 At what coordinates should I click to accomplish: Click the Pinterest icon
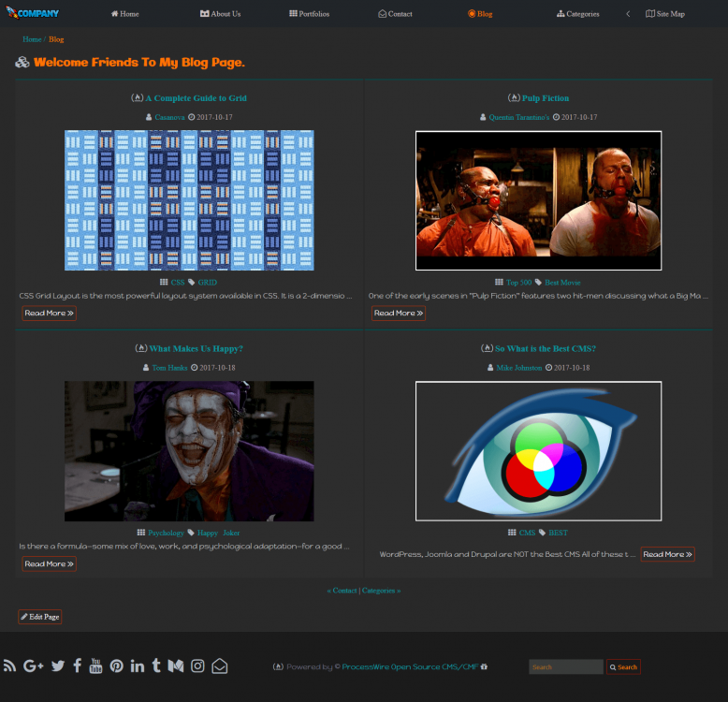pos(116,666)
